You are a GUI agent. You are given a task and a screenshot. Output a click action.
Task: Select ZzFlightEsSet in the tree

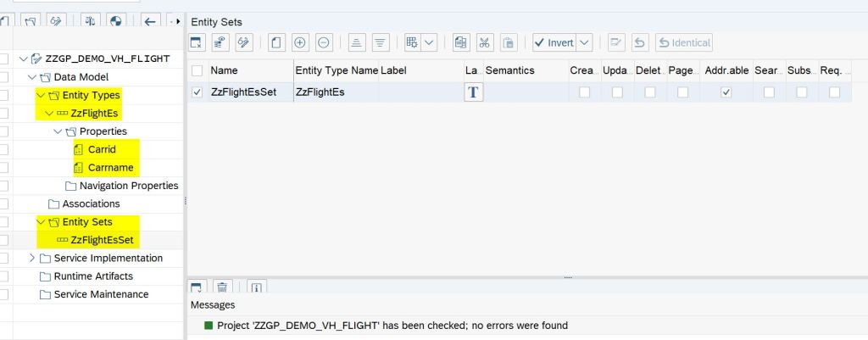point(103,240)
